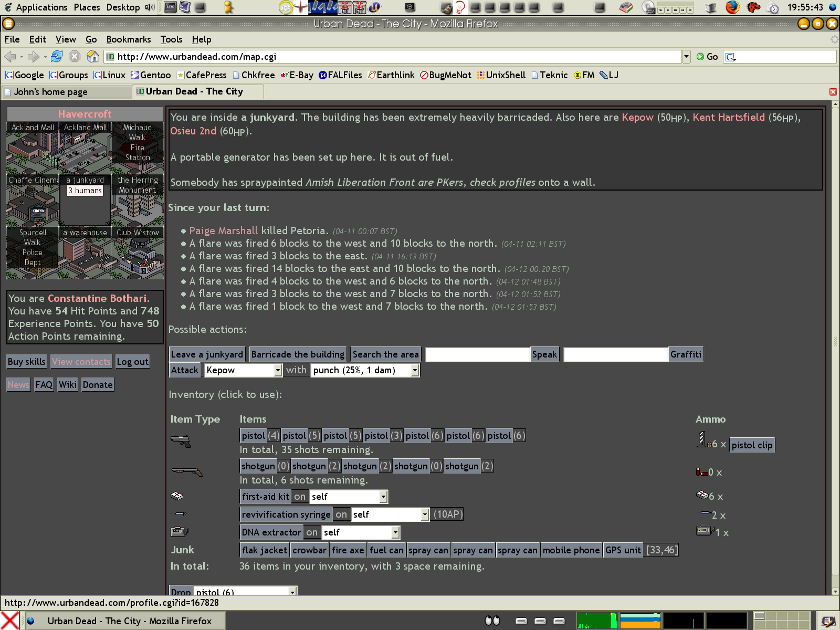
Task: Click the Speak text input field
Action: pos(478,354)
